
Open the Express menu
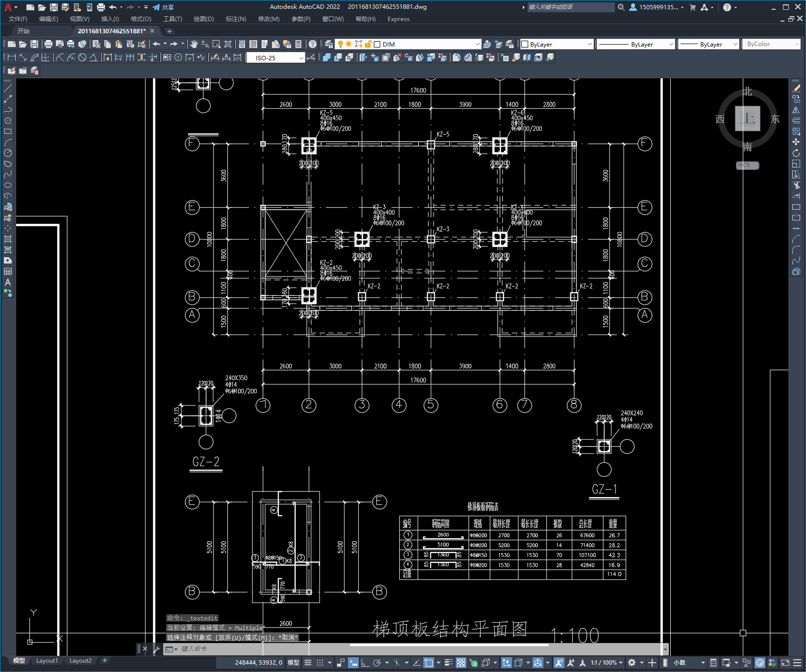pyautogui.click(x=398, y=19)
